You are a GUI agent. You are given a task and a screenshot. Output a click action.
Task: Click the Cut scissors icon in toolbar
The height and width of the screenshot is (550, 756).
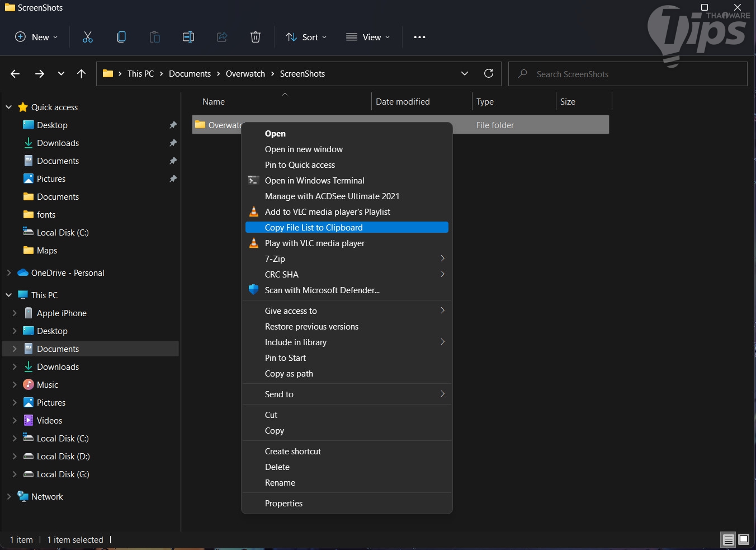point(88,37)
